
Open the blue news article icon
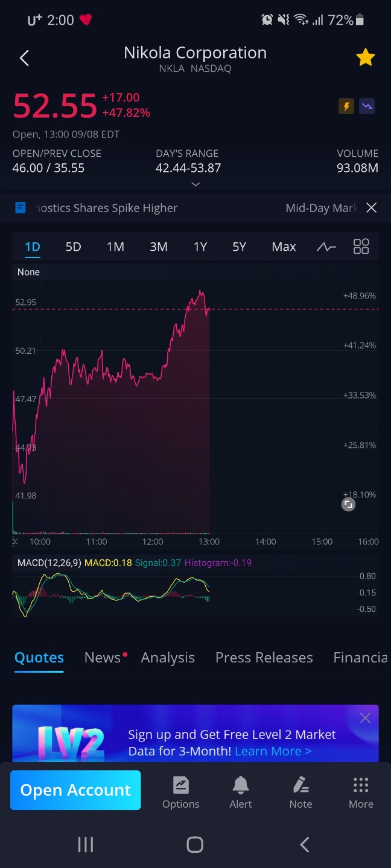[x=21, y=208]
